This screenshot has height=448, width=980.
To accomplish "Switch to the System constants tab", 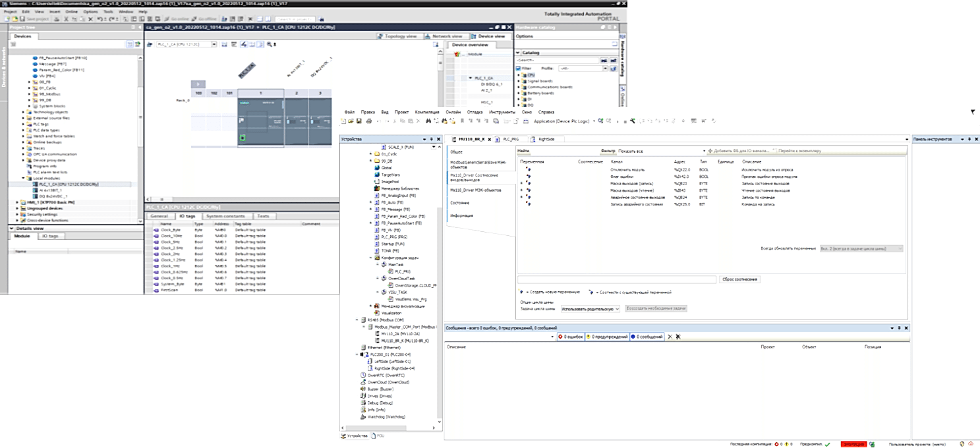I will (226, 216).
